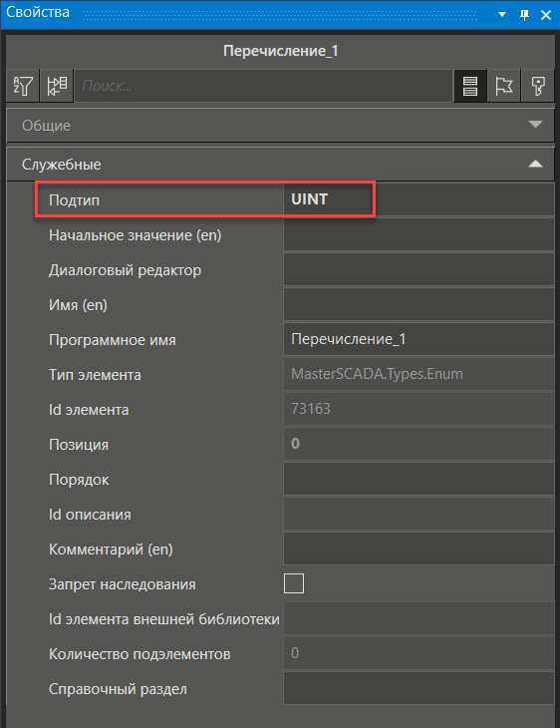
Task: Expand the Общие section
Action: coord(280,126)
